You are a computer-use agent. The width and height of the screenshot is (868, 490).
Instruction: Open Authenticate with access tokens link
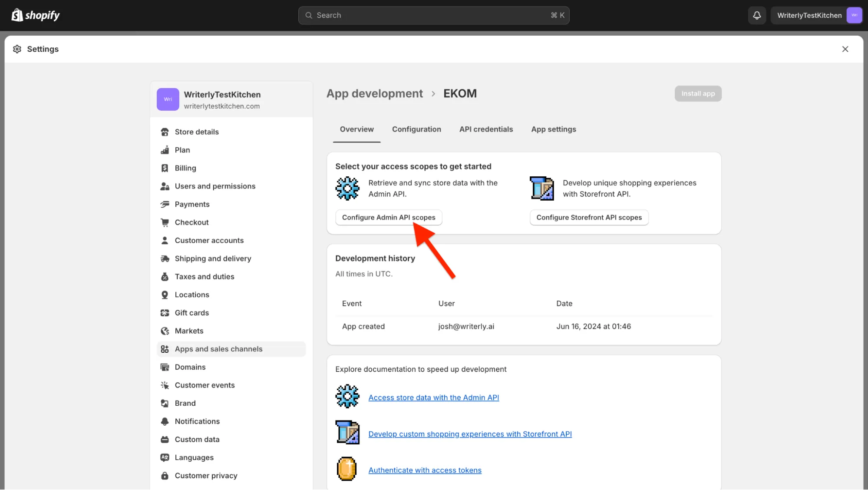click(425, 470)
